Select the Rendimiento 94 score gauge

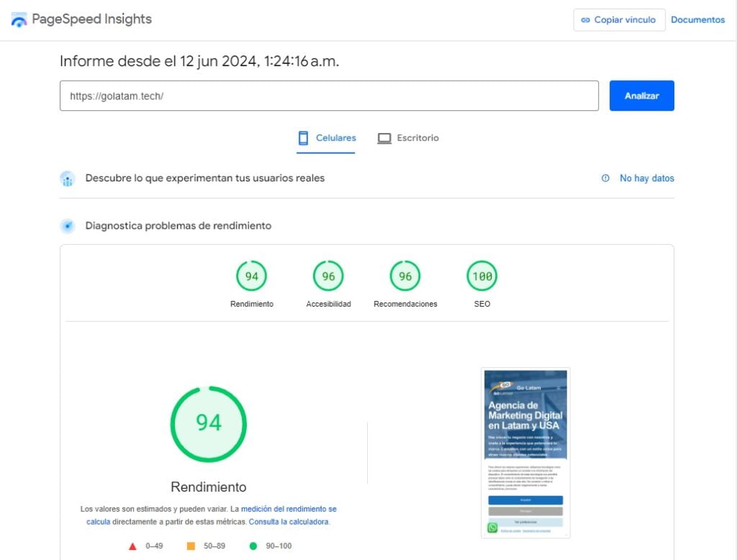point(251,276)
